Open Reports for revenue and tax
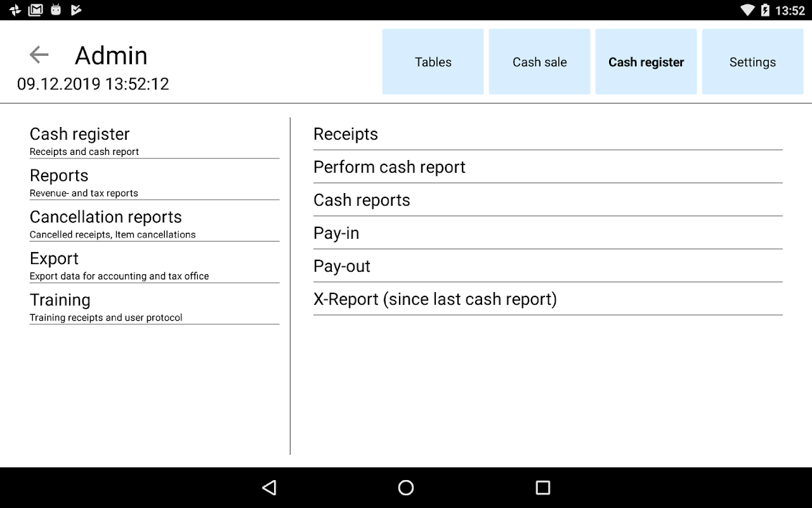Image resolution: width=812 pixels, height=508 pixels. (x=154, y=182)
